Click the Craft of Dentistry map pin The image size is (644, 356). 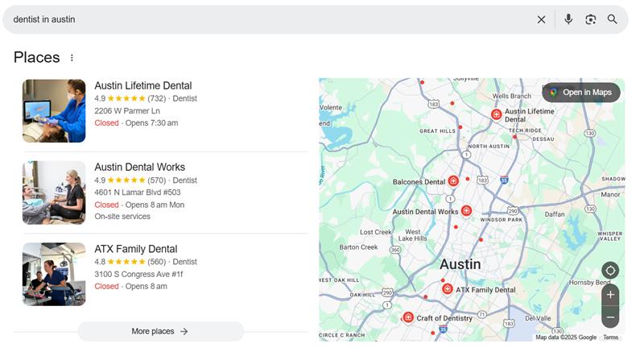tap(408, 317)
